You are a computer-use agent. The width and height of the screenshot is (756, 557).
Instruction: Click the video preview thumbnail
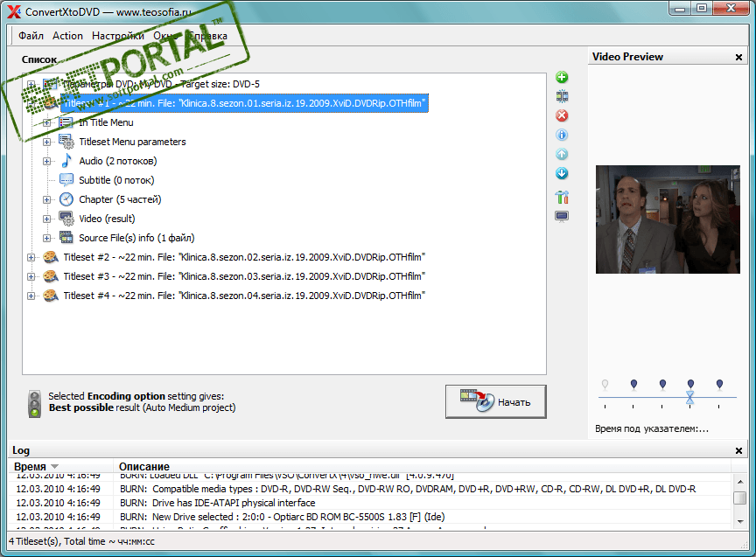[x=668, y=219]
